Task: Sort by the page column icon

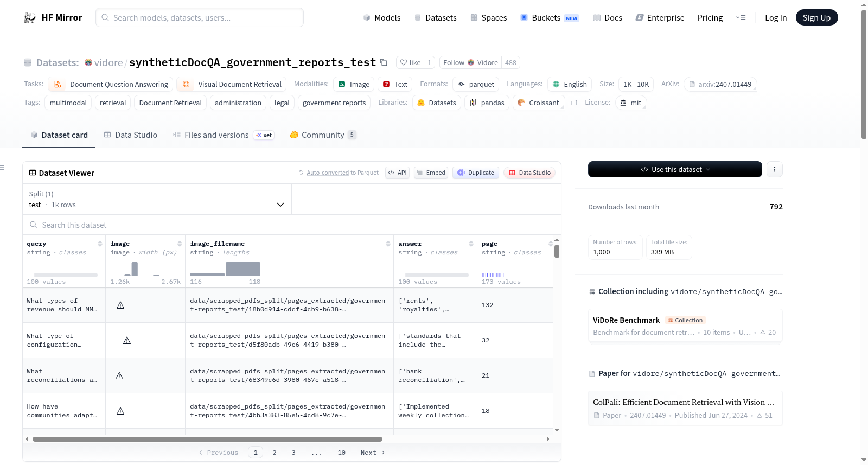Action: 551,244
